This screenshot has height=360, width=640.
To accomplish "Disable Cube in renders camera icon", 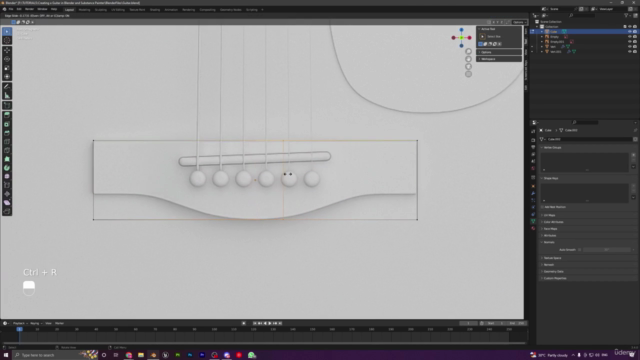I will click(x=635, y=31).
